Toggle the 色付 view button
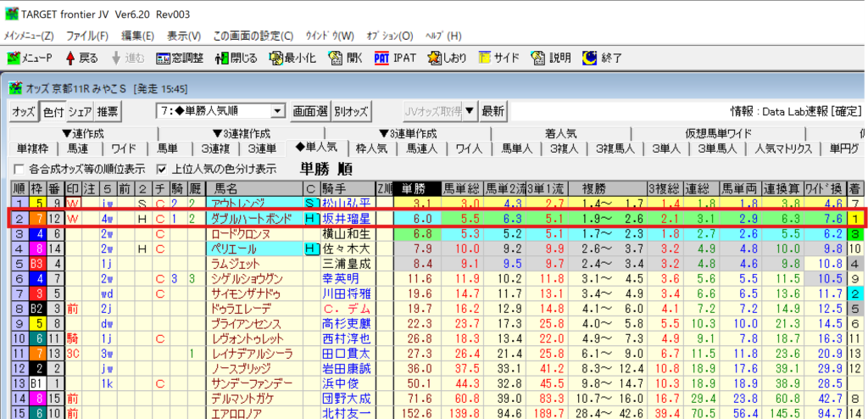 53,111
